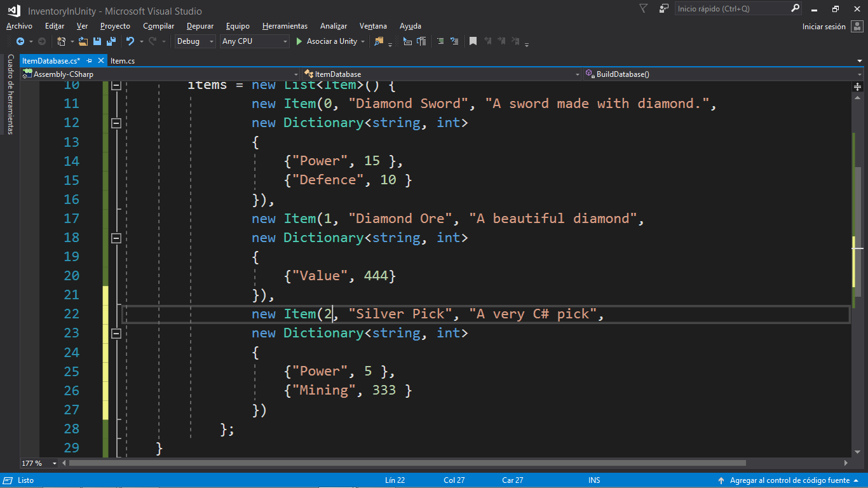The width and height of the screenshot is (868, 488).
Task: Open the Proyecto menu
Action: click(115, 26)
